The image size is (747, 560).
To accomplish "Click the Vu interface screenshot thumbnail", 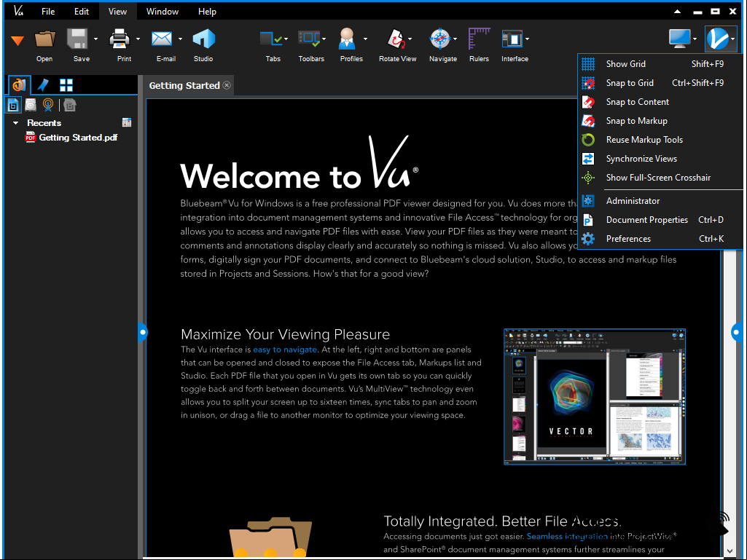I will (x=595, y=397).
